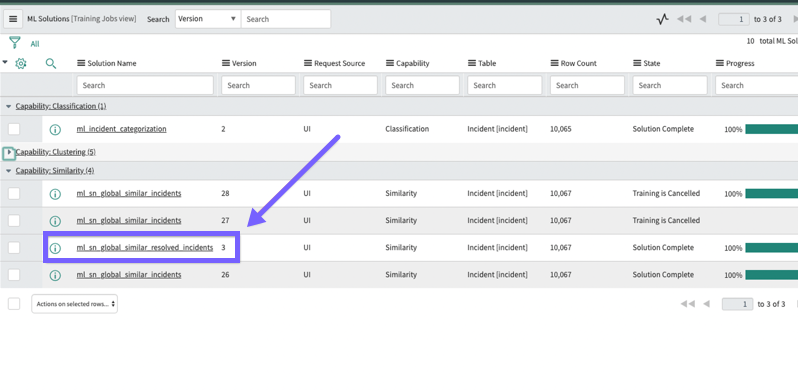Click Row Count value 10,065
Viewport: 798px width, 390px height.
click(x=561, y=129)
